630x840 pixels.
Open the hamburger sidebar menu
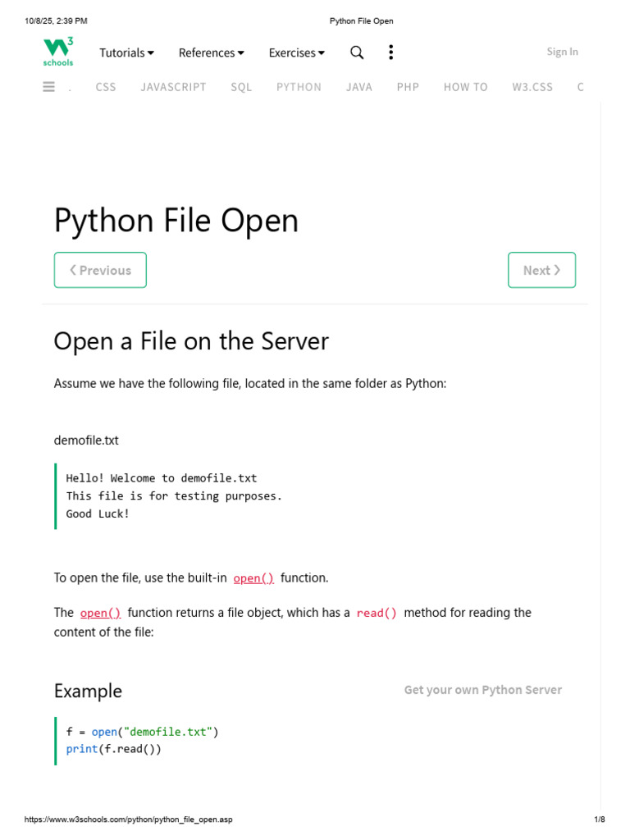(x=48, y=86)
